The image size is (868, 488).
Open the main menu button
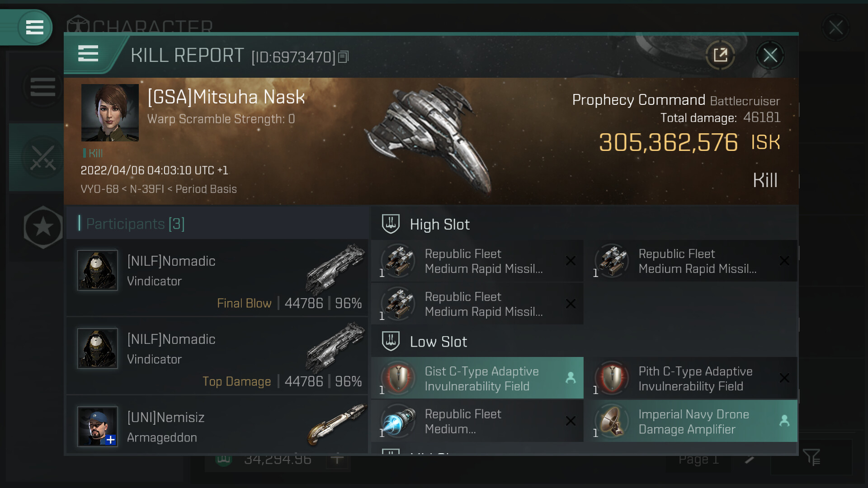point(34,27)
